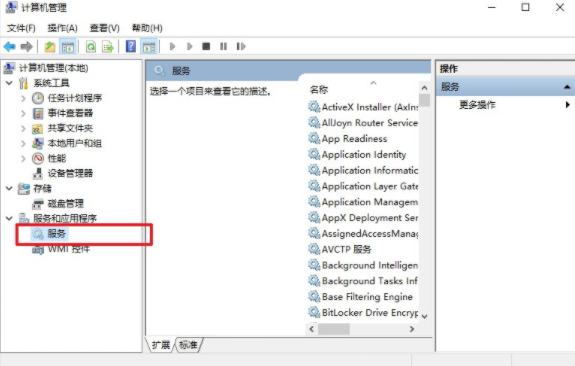Collapse the 服务和应用程序 node
The height and width of the screenshot is (366, 575).
pyautogui.click(x=9, y=219)
